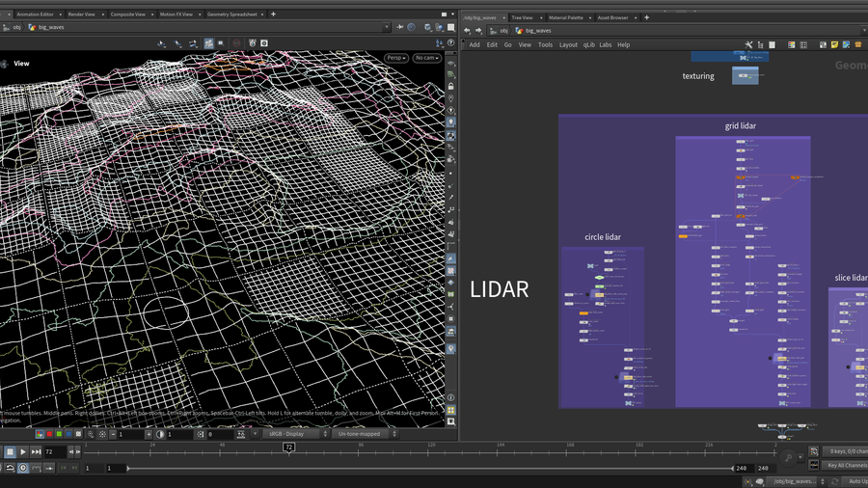868x488 pixels.
Task: Click the texturing node thumbnail
Action: point(745,75)
